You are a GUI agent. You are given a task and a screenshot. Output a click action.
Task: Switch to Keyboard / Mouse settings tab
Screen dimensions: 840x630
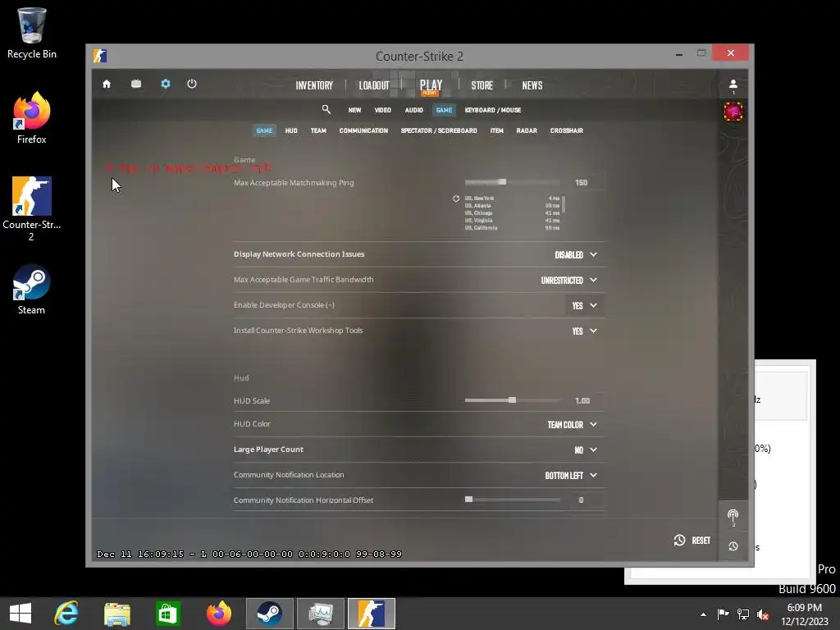click(493, 110)
